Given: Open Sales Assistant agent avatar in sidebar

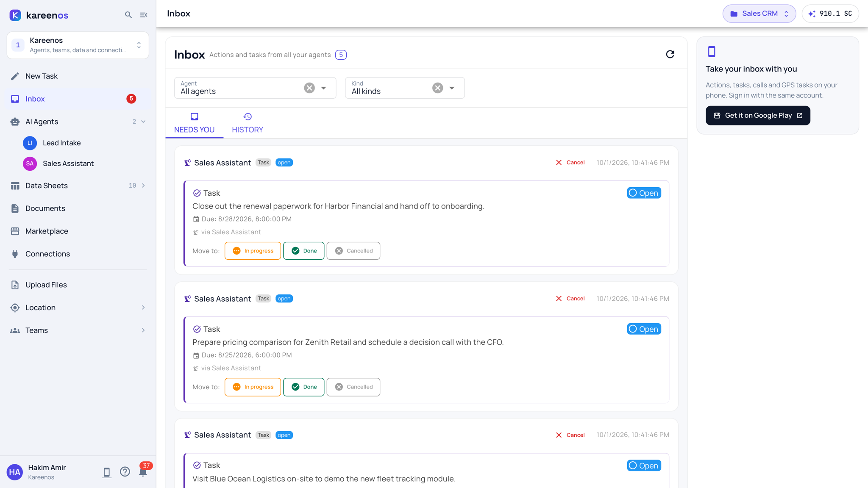Looking at the screenshot, I should tap(30, 164).
